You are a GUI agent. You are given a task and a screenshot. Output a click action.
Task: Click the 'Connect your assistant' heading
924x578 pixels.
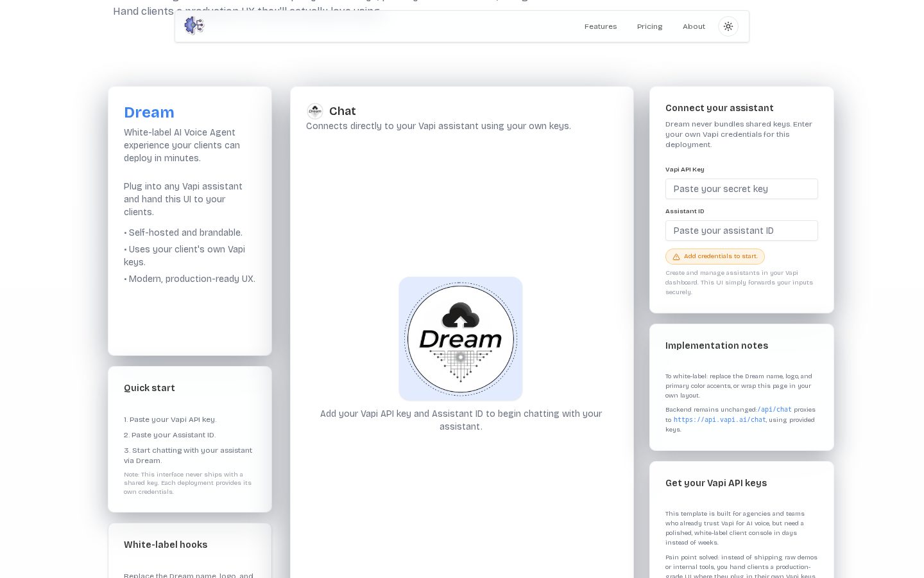pos(719,108)
